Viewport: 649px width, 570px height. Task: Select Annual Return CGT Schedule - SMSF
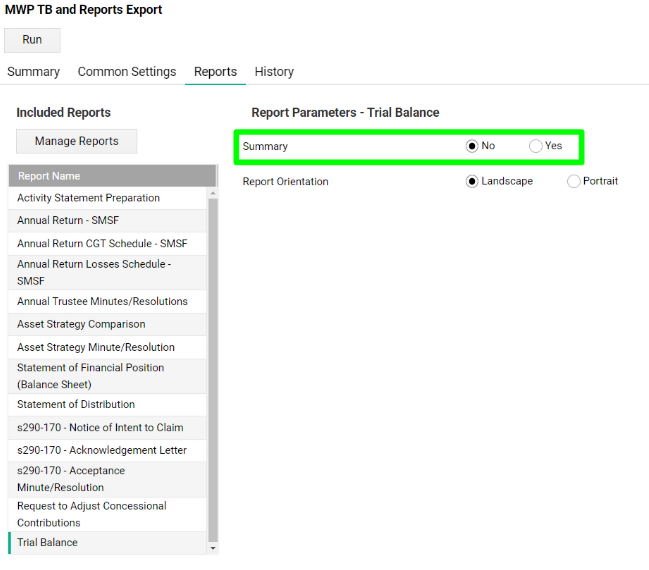click(x=101, y=244)
